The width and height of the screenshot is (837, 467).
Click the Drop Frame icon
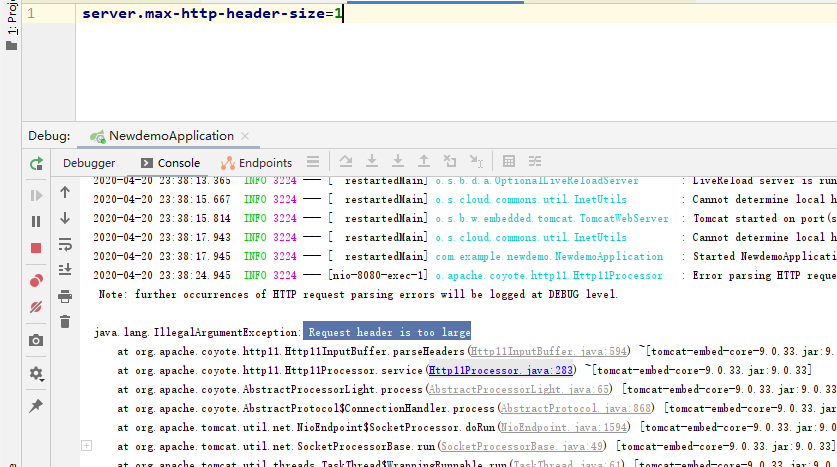pyautogui.click(x=450, y=161)
